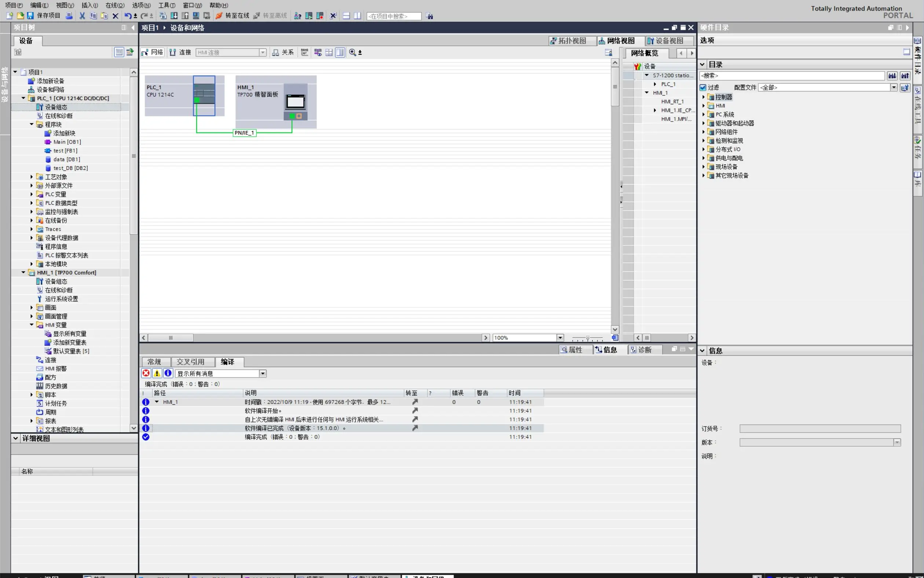The image size is (924, 578).
Task: Collapse the 详细视图 panel
Action: pos(16,439)
